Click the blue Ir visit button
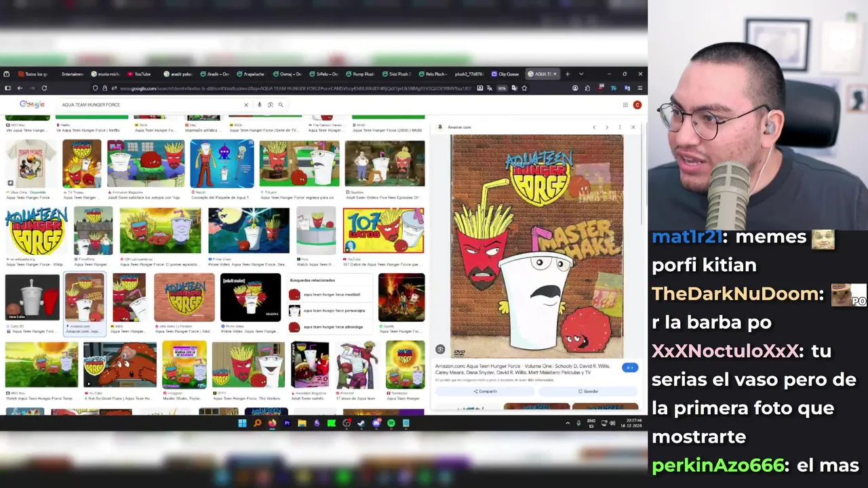Viewport: 868px width, 488px height. [x=630, y=367]
